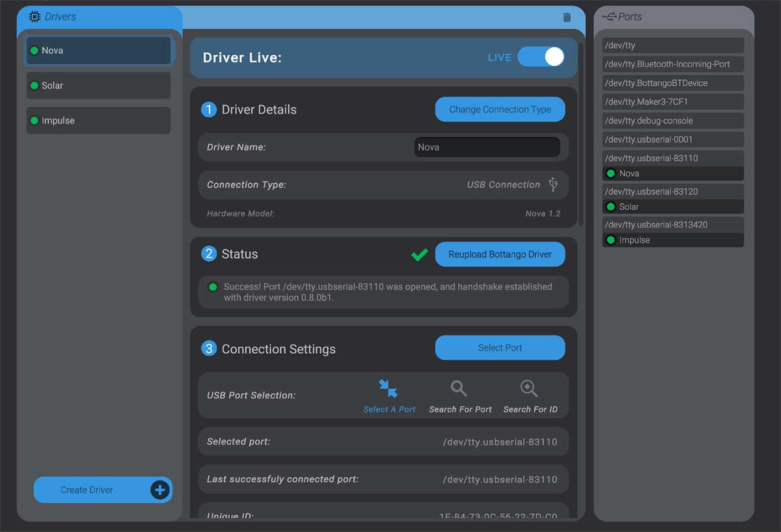Select port /dev/tty.usbserial-83120
Image resolution: width=781 pixels, height=532 pixels.
(673, 191)
